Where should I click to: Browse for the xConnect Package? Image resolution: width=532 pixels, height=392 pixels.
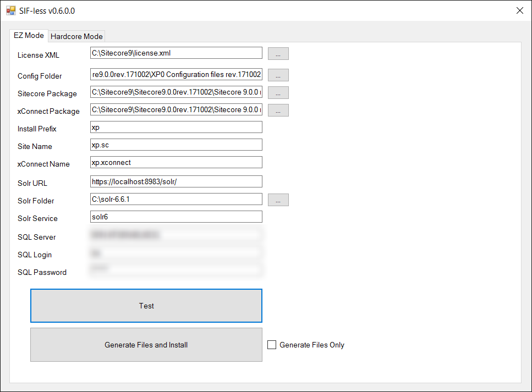pos(278,110)
